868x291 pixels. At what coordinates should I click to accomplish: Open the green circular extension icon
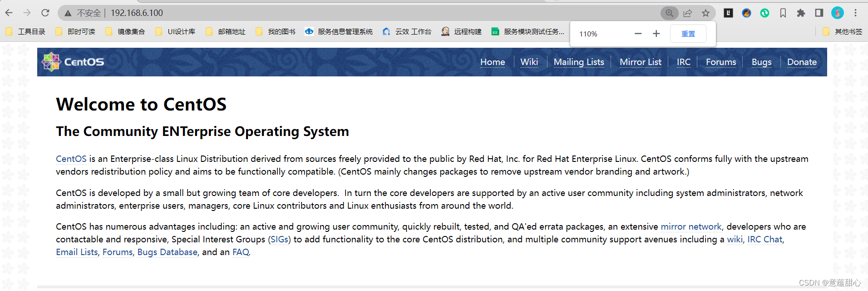(x=764, y=13)
